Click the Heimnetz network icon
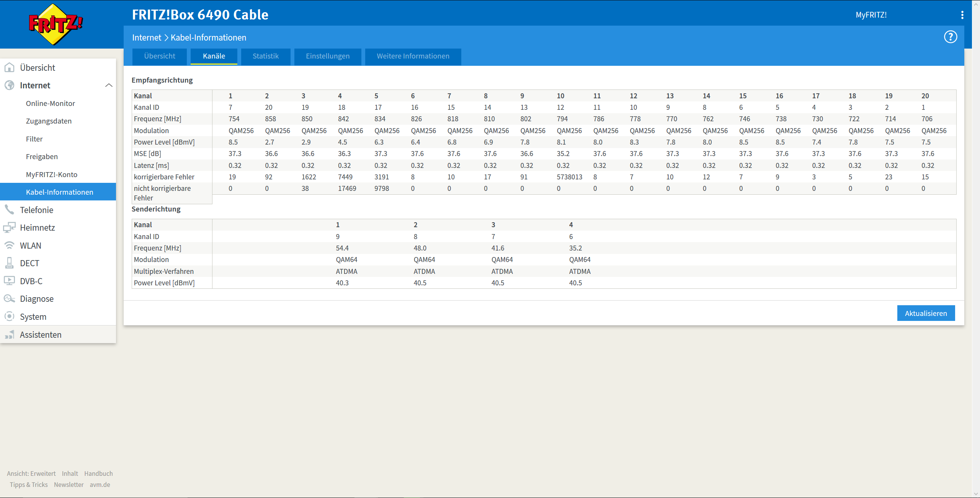980x498 pixels. point(9,228)
